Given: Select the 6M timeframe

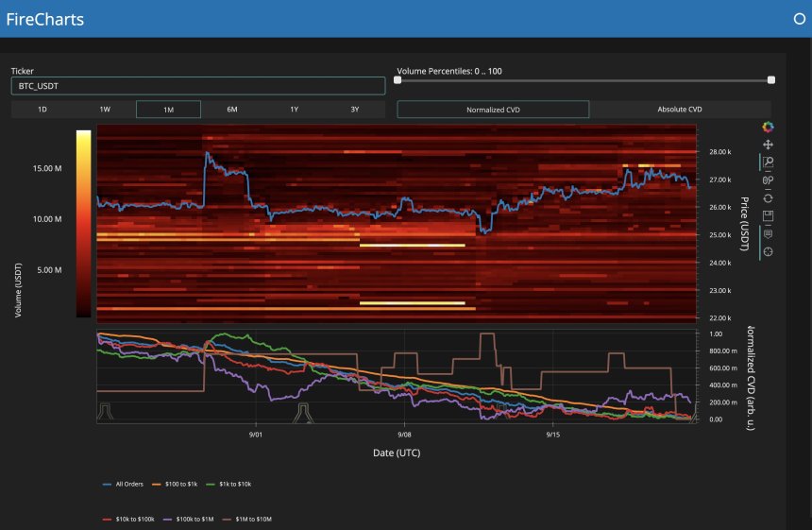Looking at the screenshot, I should 231,110.
